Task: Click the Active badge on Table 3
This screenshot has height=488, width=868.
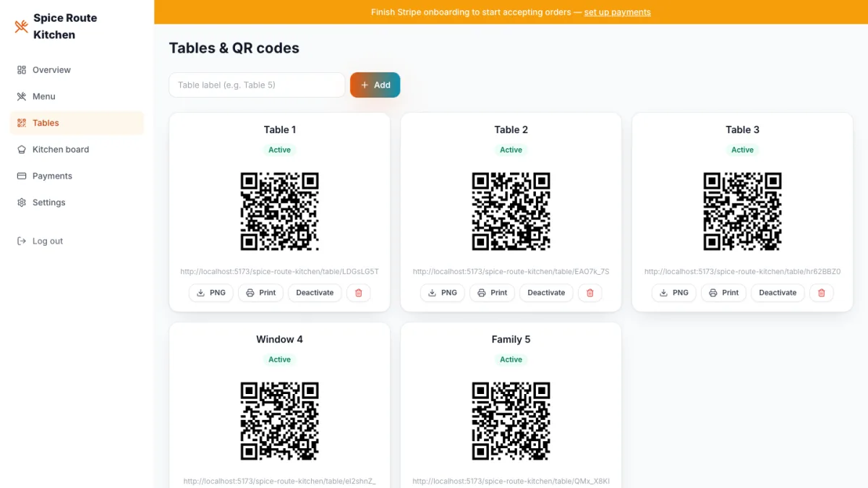Action: [743, 150]
